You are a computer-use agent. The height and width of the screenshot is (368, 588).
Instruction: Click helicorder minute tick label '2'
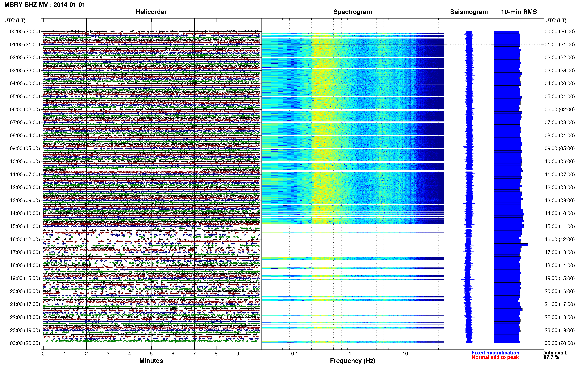pyautogui.click(x=86, y=354)
